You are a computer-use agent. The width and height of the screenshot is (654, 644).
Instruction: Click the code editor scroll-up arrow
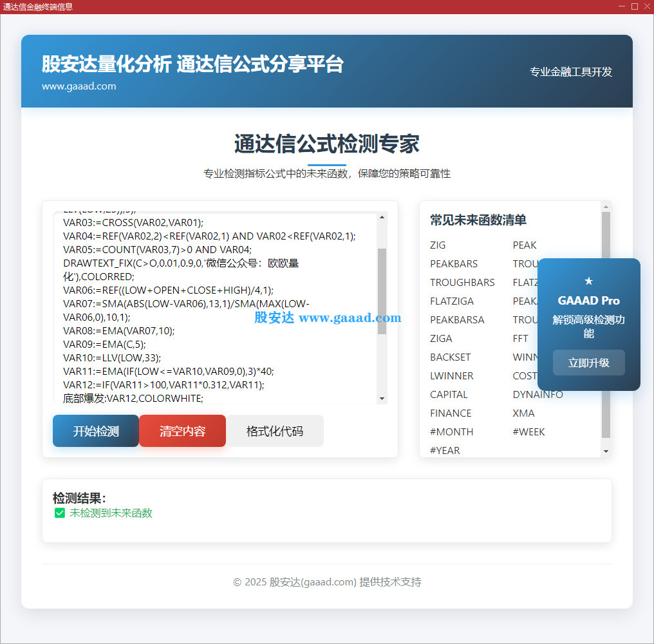pyautogui.click(x=382, y=217)
